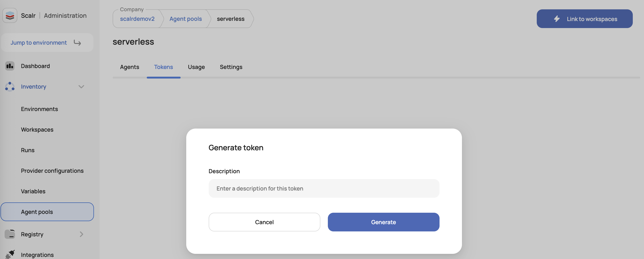Click the Inventory menu label
This screenshot has width=644, height=259.
(x=33, y=87)
